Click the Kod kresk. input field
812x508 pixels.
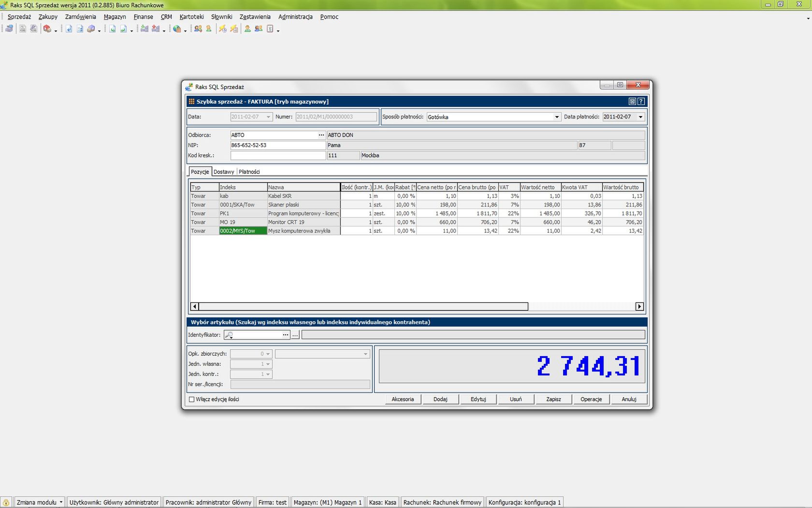click(278, 155)
